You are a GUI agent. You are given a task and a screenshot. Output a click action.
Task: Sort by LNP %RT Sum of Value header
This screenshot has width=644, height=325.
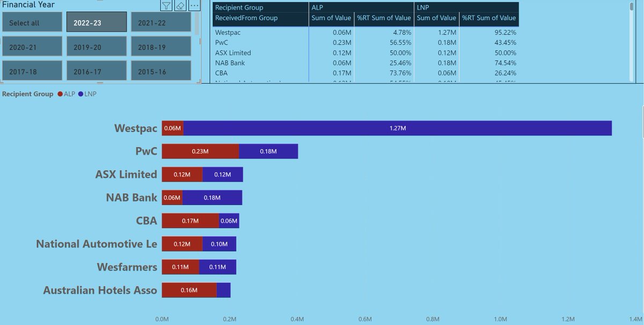point(489,18)
